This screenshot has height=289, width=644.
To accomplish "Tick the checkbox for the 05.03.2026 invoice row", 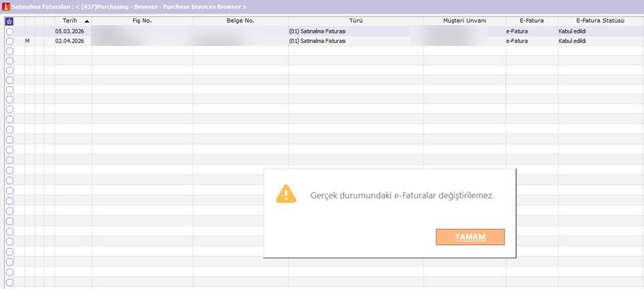I will point(9,31).
